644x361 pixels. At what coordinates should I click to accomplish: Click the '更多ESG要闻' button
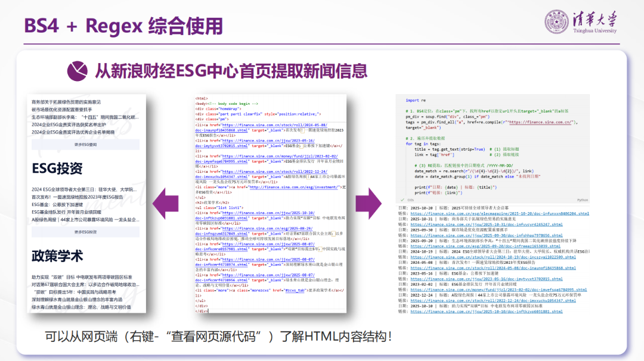tap(85, 144)
